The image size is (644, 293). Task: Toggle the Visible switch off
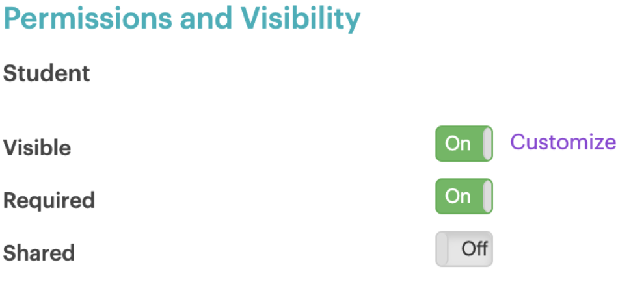coord(464,144)
